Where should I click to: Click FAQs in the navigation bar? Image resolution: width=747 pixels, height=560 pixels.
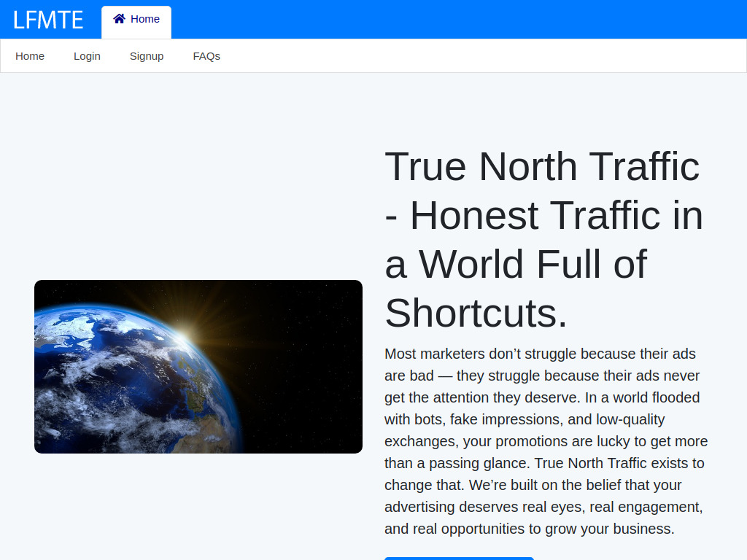tap(206, 55)
